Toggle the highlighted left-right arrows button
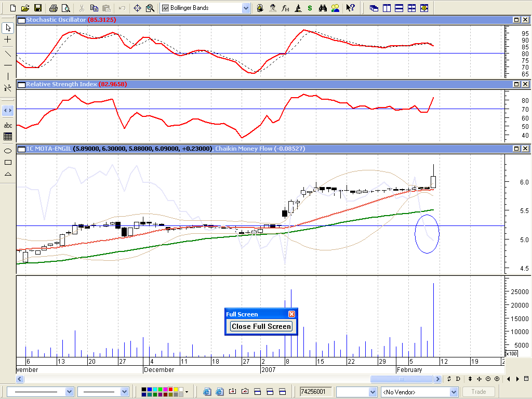 (x=8, y=110)
